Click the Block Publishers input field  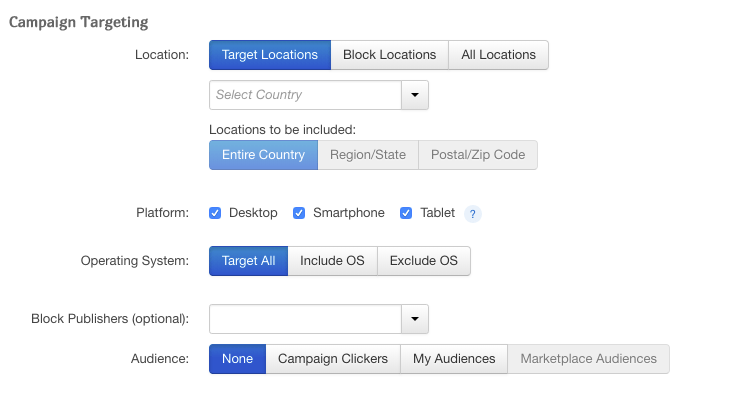pos(305,319)
